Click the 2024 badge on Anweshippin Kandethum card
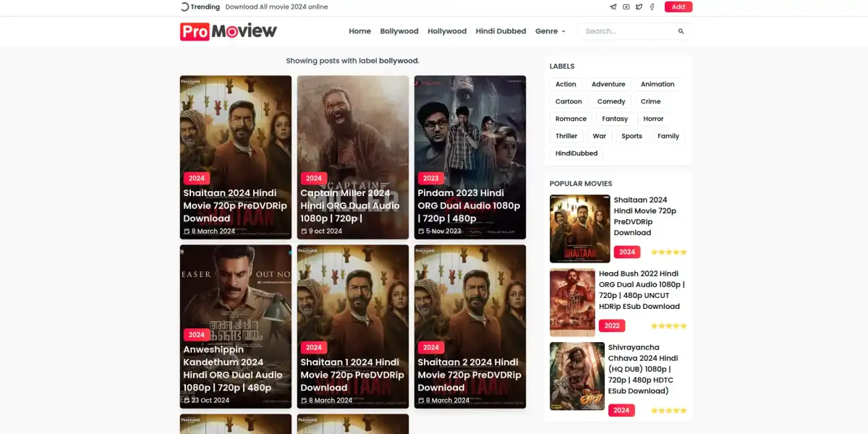The image size is (868, 434). [197, 335]
